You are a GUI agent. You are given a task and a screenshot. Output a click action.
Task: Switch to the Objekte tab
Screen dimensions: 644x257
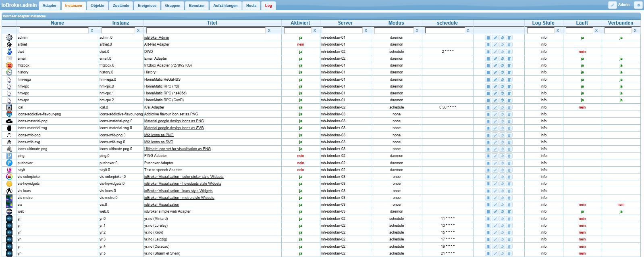[98, 6]
